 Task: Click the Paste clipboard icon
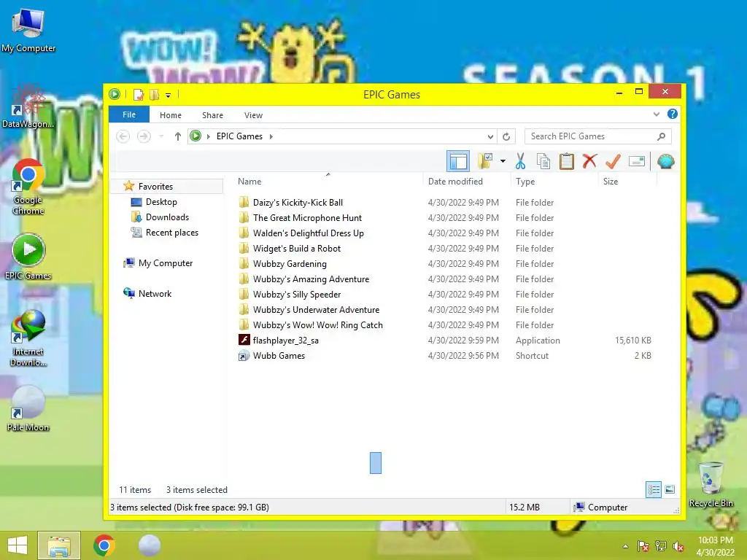[x=566, y=161]
